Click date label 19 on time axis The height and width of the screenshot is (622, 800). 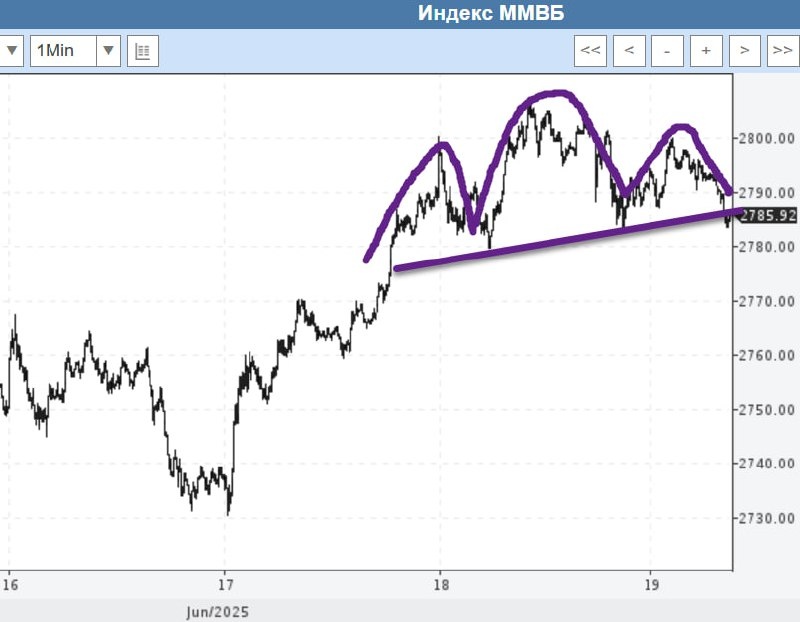tap(652, 585)
